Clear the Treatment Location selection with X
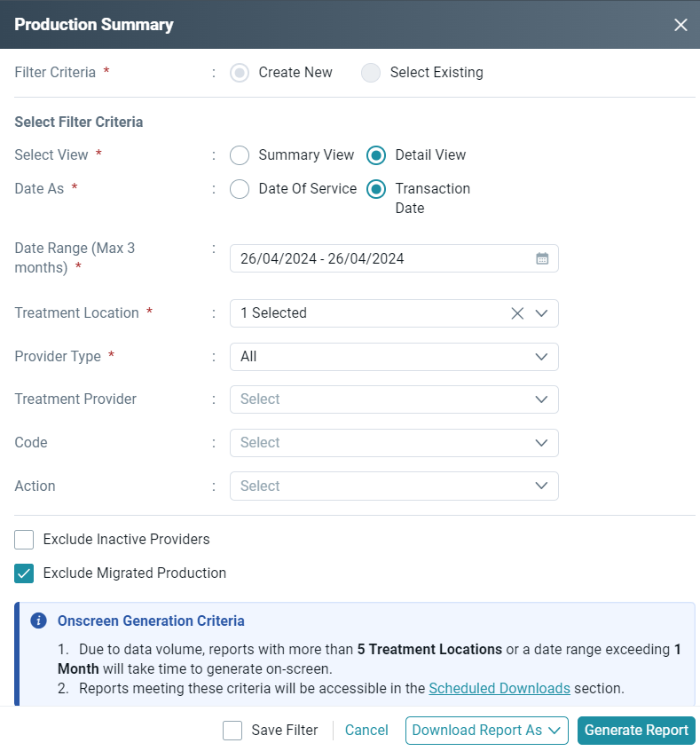700x751 pixels. tap(517, 313)
